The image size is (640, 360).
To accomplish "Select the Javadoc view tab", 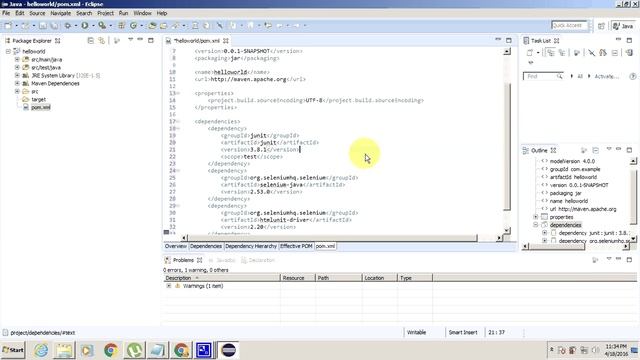I will click(222, 260).
